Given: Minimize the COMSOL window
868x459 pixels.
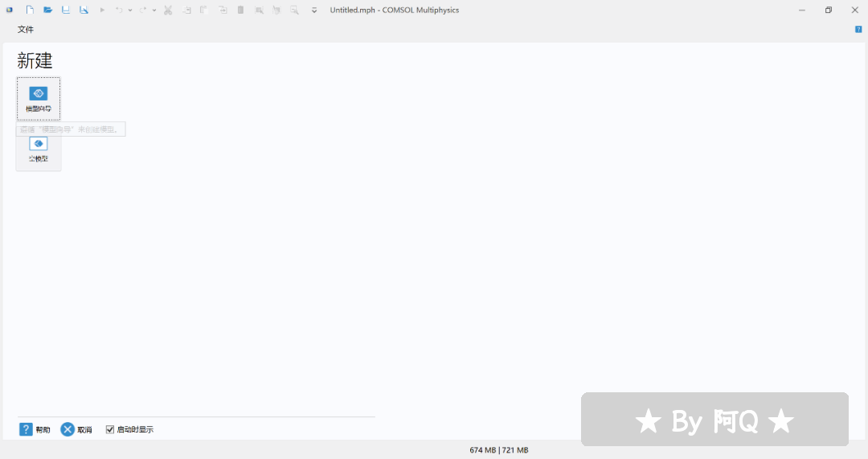Looking at the screenshot, I should 801,10.
